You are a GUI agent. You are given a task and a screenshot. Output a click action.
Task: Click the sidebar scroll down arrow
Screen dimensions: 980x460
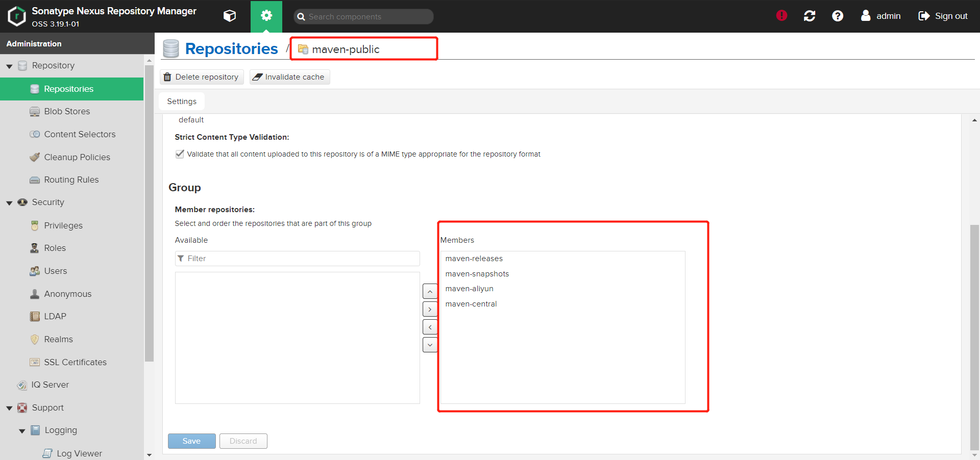tap(149, 455)
